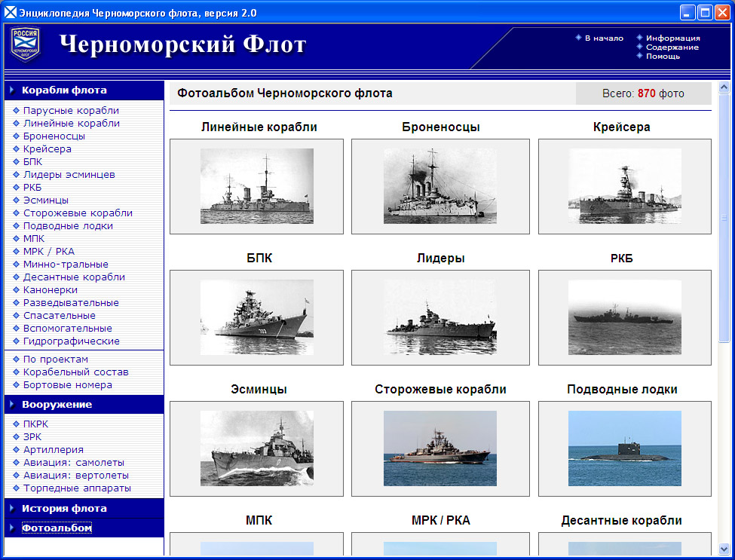This screenshot has width=735, height=560.
Task: Expand the Корабли флота section
Action: 64,90
